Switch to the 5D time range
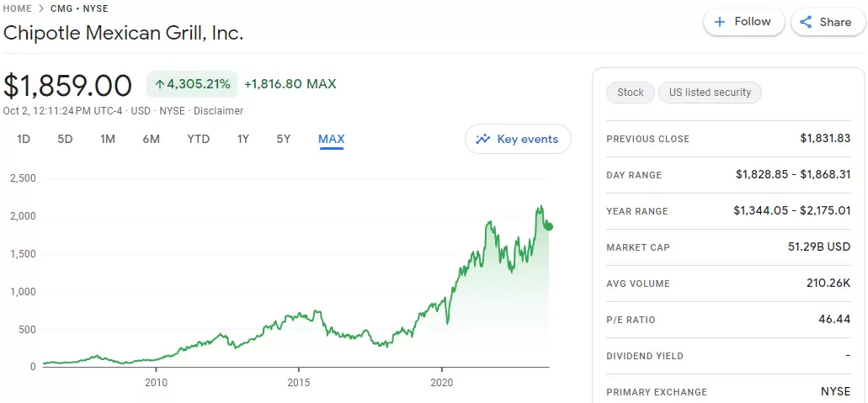 click(x=65, y=140)
